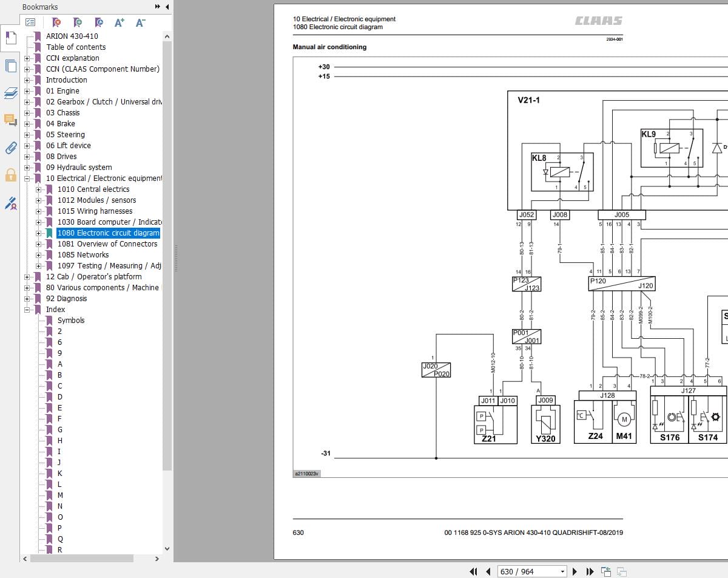Expand the 04 Brake bookmark node
Screen dimensions: 728x578
[x=27, y=124]
